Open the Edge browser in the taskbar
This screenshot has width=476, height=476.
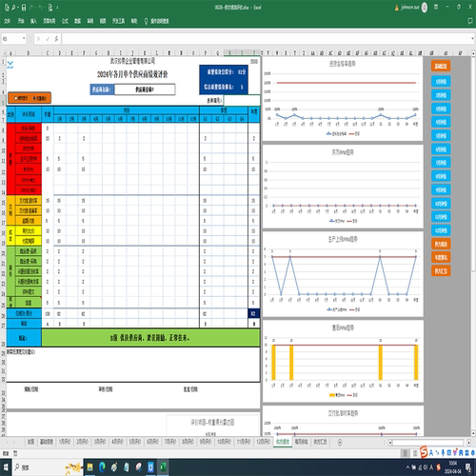click(102, 467)
